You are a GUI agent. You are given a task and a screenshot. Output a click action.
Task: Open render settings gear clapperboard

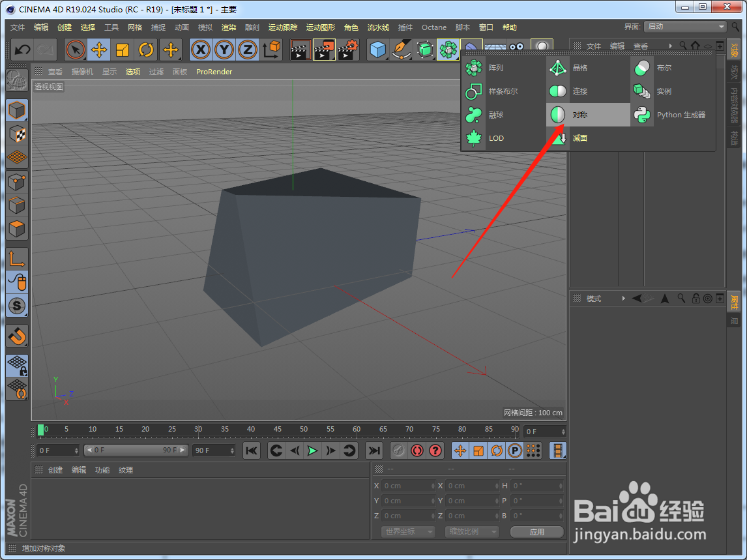(x=348, y=50)
